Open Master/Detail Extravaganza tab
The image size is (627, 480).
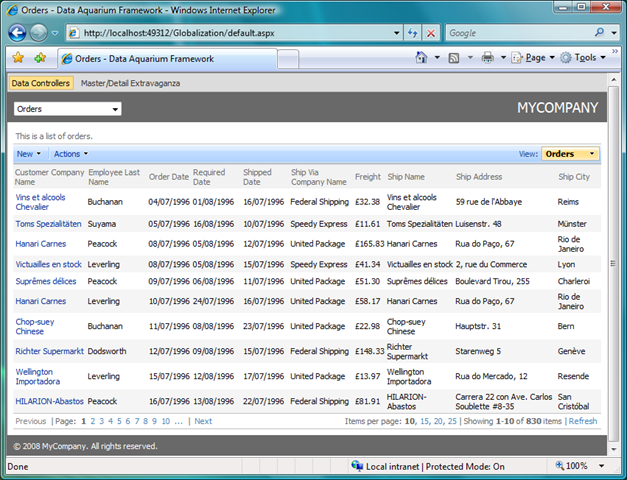pos(130,83)
